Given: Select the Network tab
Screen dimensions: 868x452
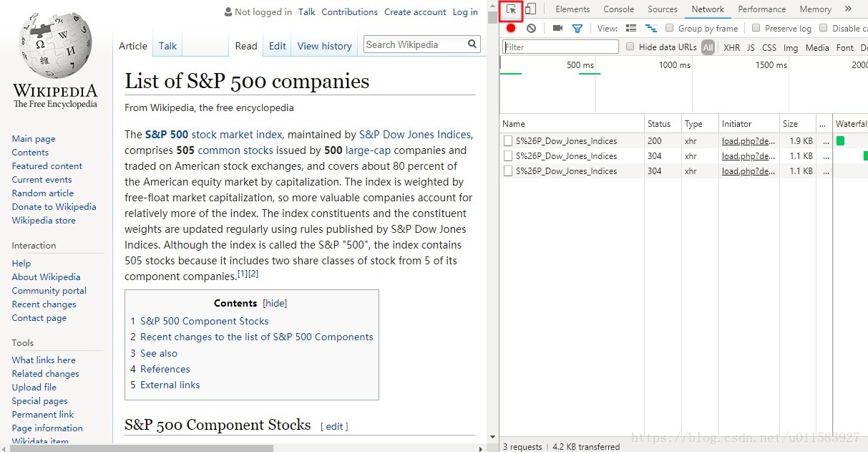Looking at the screenshot, I should 708,9.
